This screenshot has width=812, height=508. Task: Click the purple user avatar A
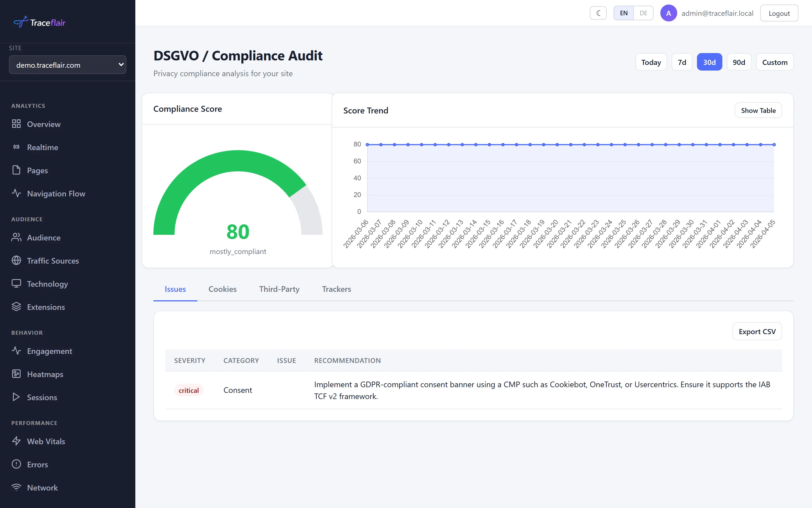tap(668, 13)
